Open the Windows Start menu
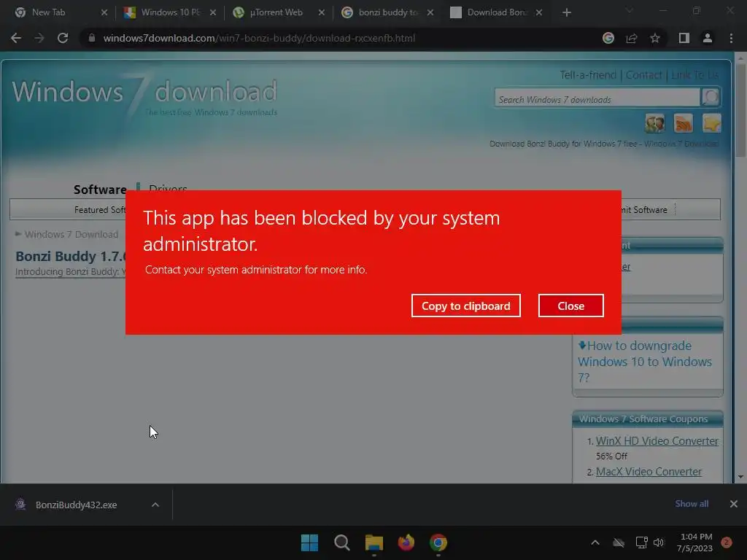The width and height of the screenshot is (747, 560). [x=309, y=542]
